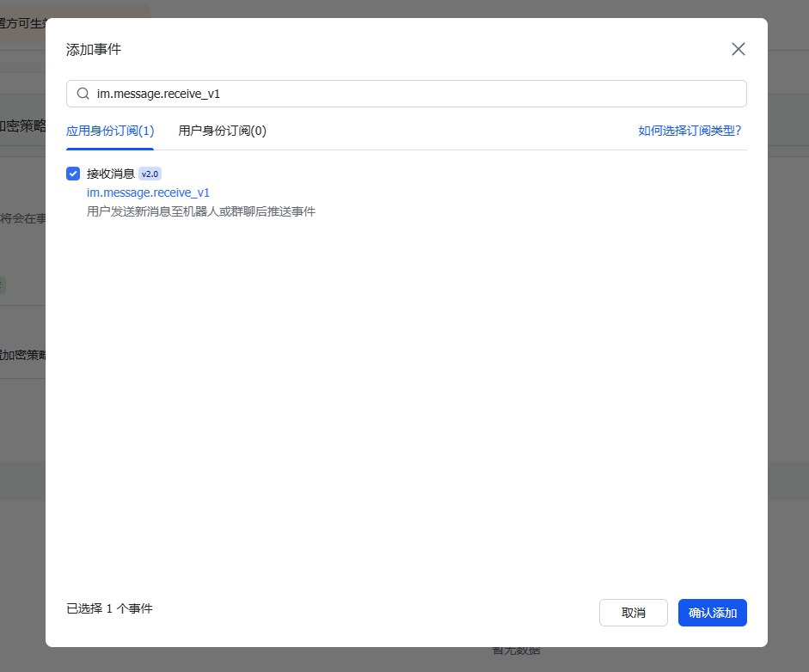The height and width of the screenshot is (672, 809).
Task: Click the search magnifier icon
Action: click(83, 93)
